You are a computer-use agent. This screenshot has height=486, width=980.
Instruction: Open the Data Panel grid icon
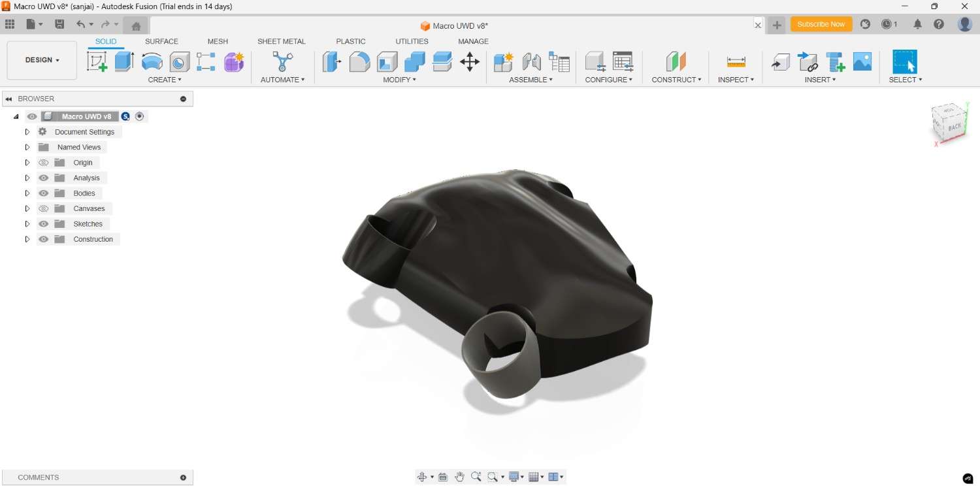pos(9,24)
